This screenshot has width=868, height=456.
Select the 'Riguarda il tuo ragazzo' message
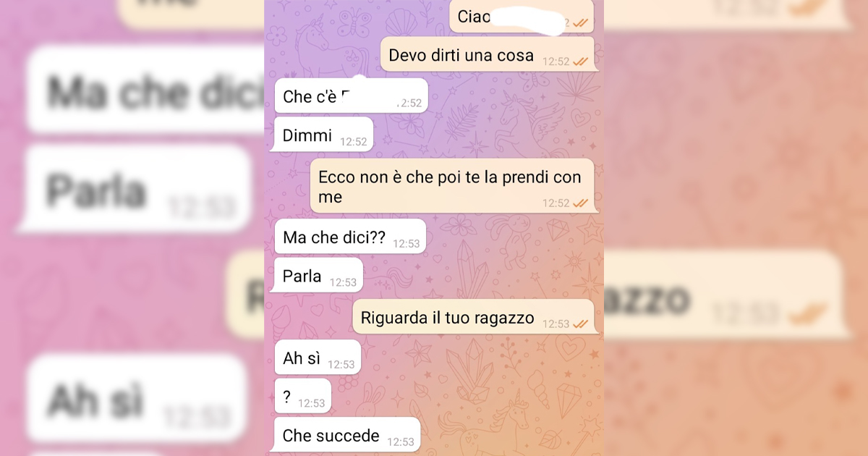474,317
